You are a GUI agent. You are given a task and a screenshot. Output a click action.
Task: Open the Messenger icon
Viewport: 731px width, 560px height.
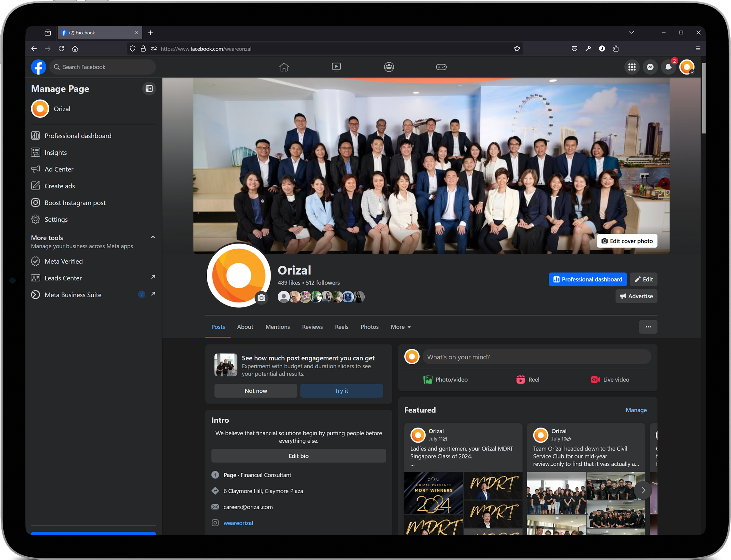[x=650, y=67]
